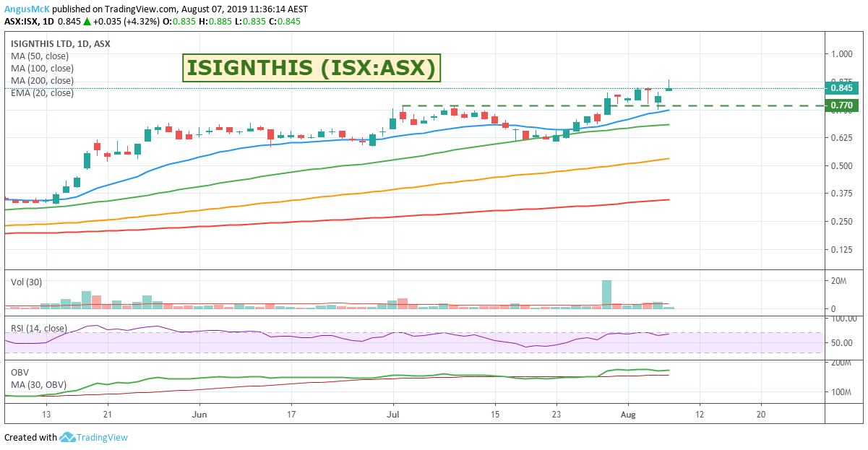Open the TradingView link in footer
This screenshot has height=450, width=868.
(x=103, y=437)
